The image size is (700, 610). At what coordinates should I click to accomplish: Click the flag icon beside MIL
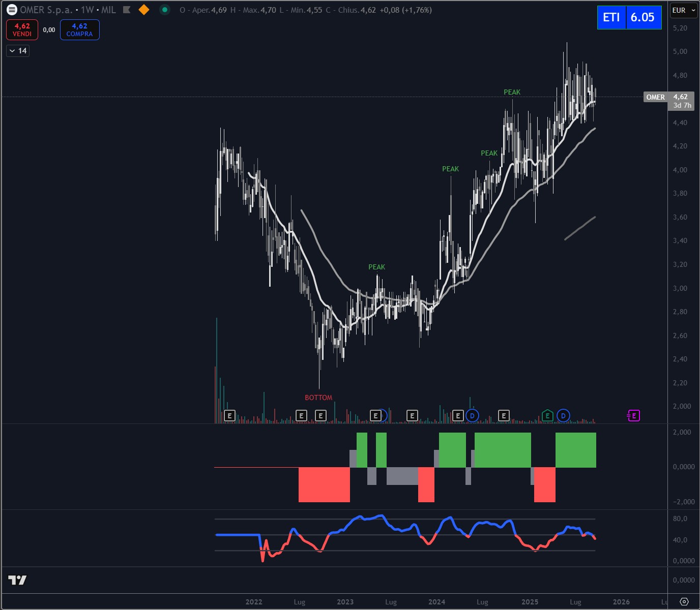(x=127, y=10)
